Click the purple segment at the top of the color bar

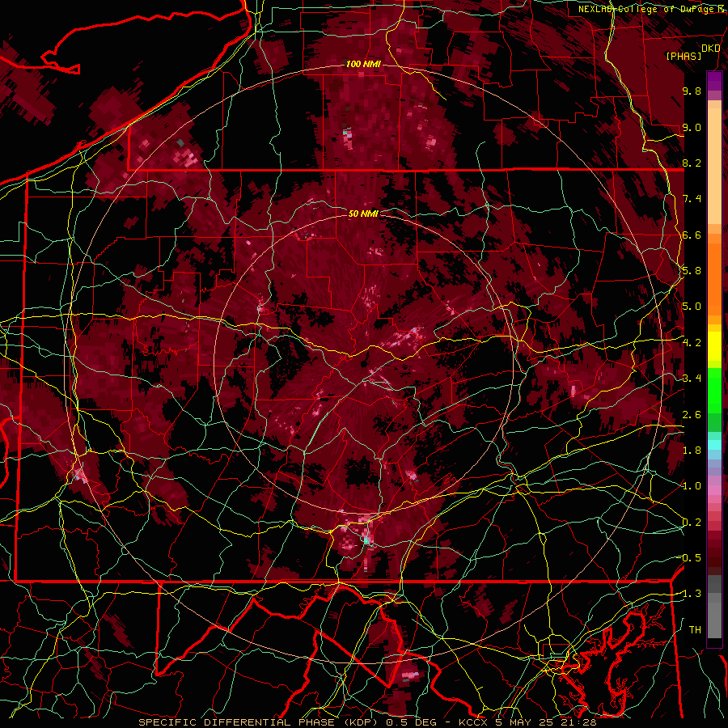pos(714,81)
